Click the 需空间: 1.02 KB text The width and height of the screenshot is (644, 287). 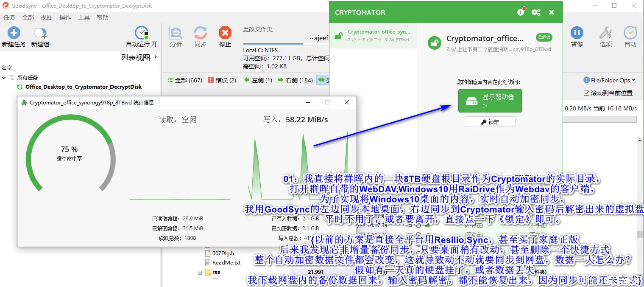265,66
